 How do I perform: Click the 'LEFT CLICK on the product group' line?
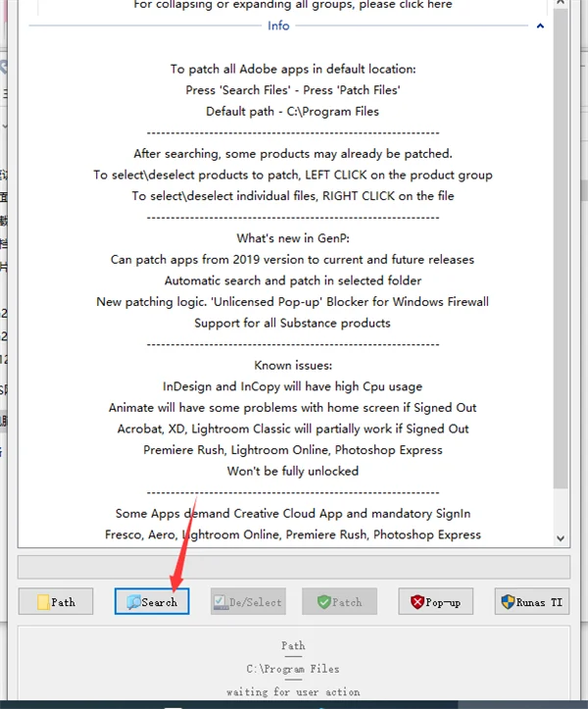(293, 175)
